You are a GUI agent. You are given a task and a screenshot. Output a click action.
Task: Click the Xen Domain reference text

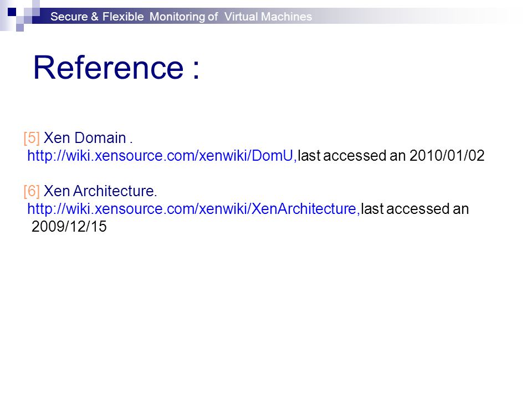pos(88,138)
